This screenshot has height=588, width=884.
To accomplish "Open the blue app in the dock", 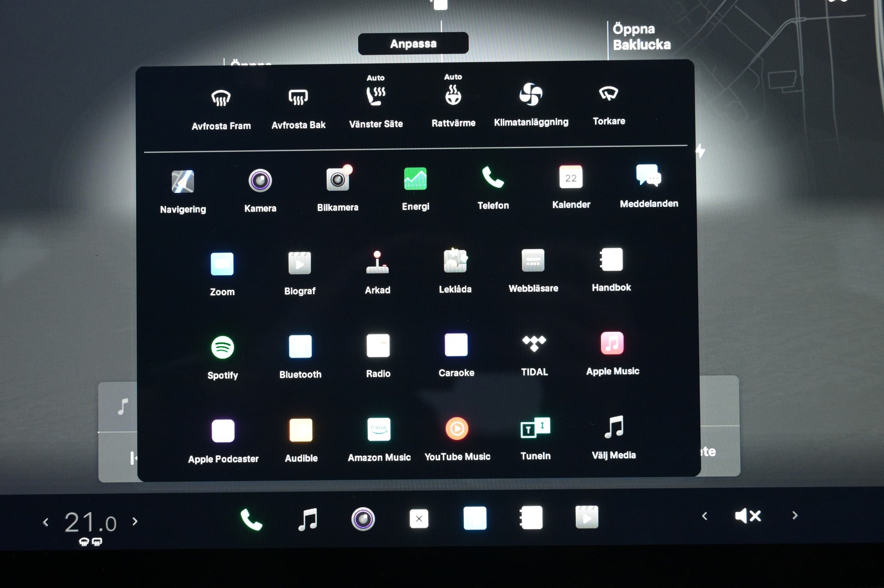I will coord(475,518).
